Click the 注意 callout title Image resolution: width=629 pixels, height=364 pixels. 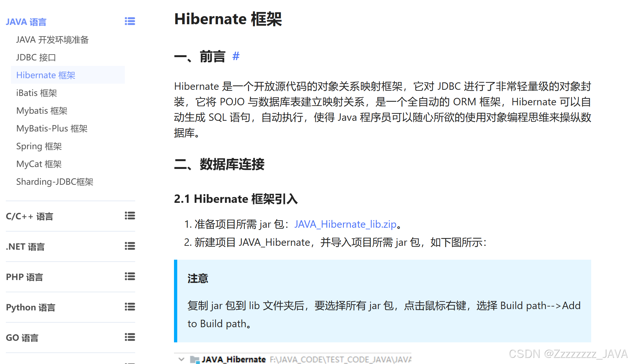198,278
